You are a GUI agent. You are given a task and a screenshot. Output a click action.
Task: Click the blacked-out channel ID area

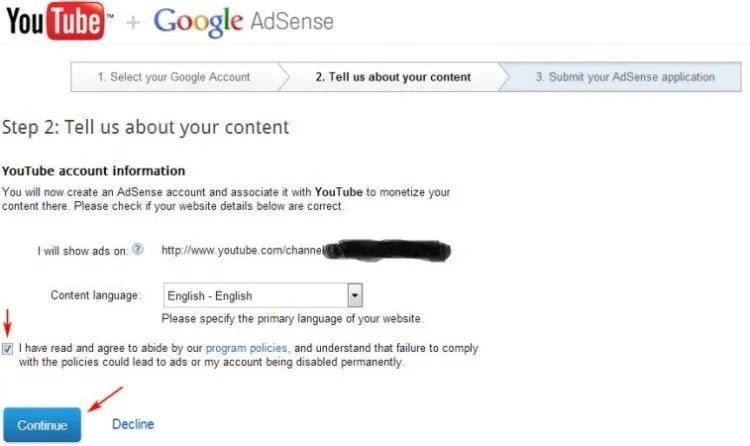(x=386, y=250)
